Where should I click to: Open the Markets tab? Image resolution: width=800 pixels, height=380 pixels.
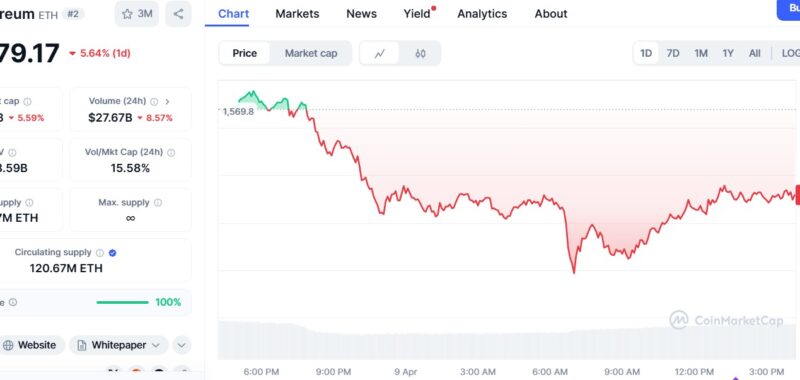297,14
